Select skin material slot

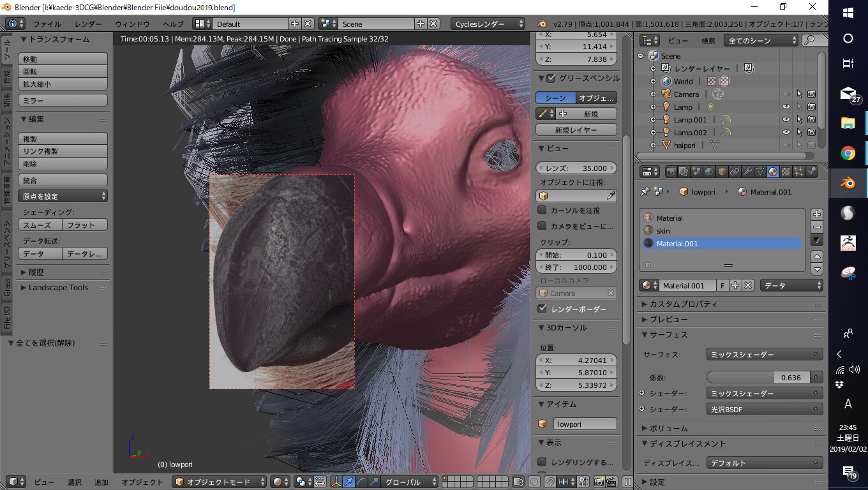[722, 231]
